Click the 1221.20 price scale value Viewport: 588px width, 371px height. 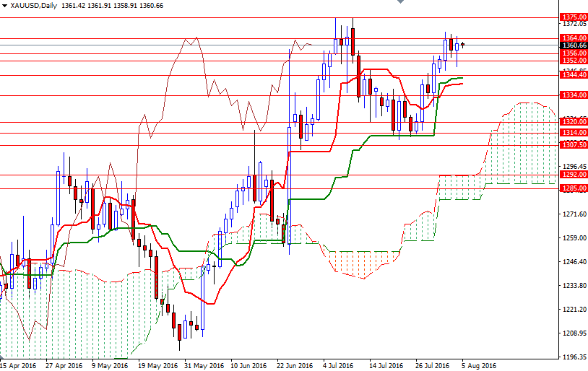tap(574, 309)
